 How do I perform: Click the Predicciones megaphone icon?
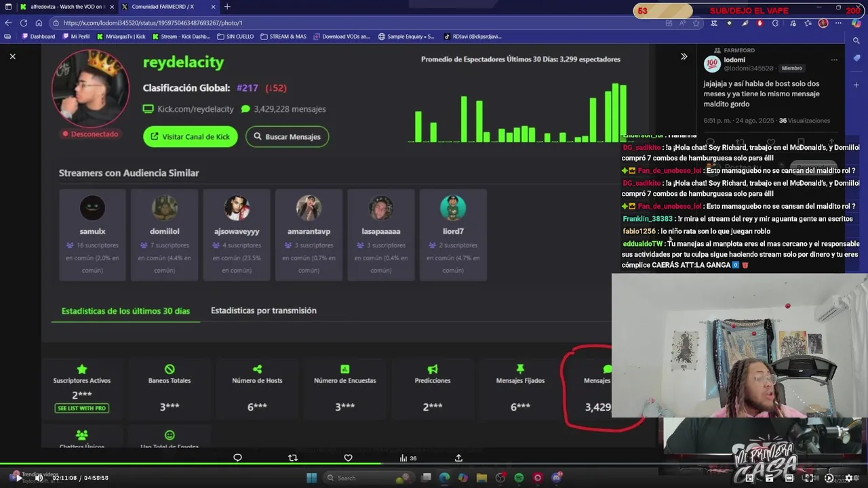[433, 369]
